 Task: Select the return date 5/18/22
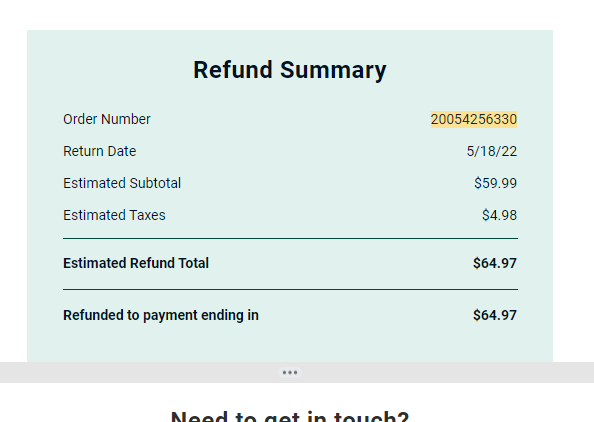coord(492,152)
